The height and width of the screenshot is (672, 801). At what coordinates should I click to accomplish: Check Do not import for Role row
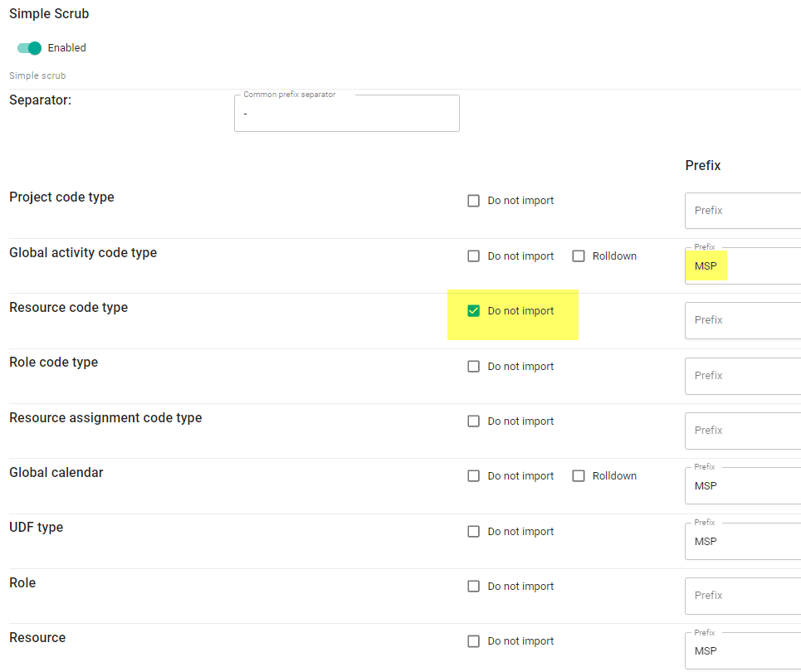coord(474,587)
